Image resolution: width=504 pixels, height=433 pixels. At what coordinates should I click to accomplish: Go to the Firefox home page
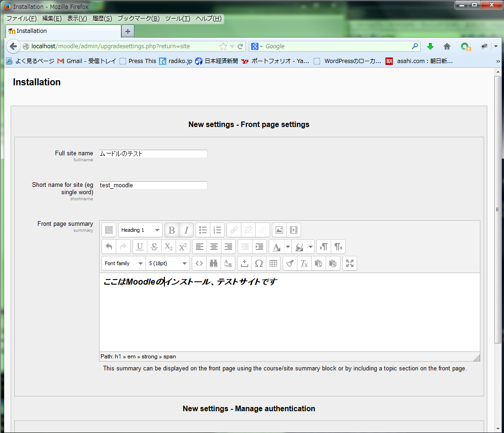[447, 46]
